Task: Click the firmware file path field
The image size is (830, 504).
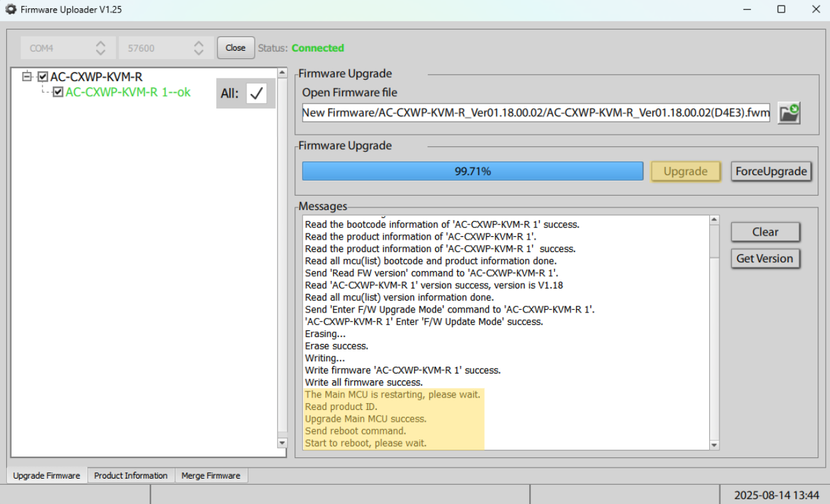Action: [536, 113]
